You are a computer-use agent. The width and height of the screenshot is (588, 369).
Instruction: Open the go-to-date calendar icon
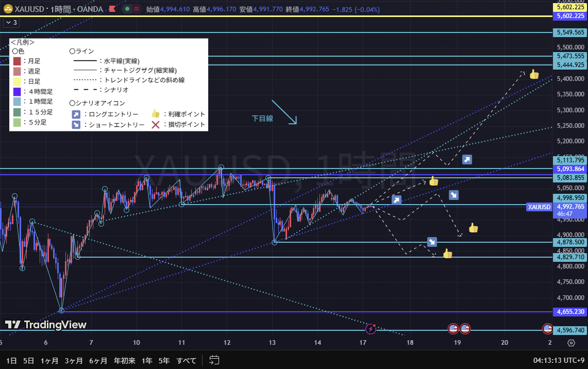point(214,360)
